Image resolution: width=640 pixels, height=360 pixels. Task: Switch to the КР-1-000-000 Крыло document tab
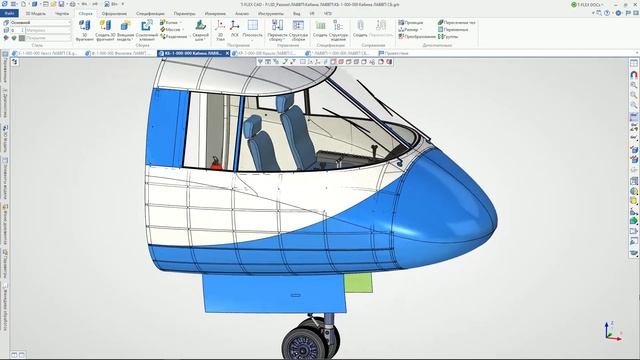pyautogui.click(x=264, y=53)
